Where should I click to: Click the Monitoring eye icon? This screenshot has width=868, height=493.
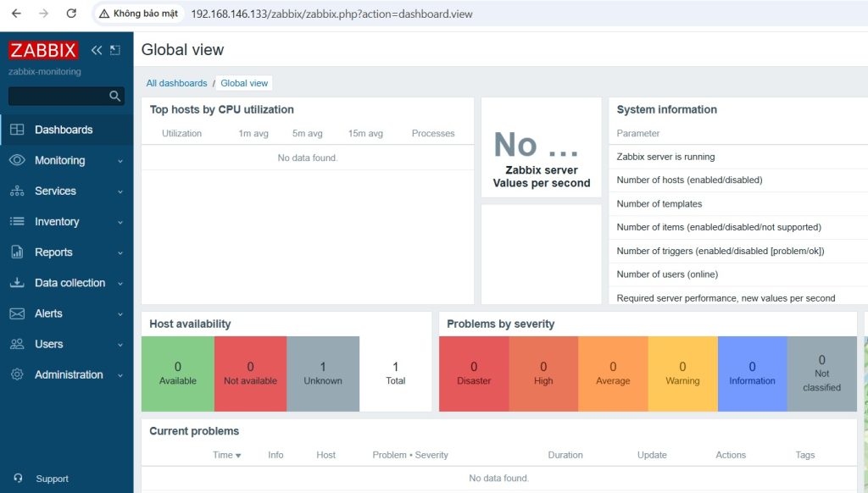pos(17,160)
